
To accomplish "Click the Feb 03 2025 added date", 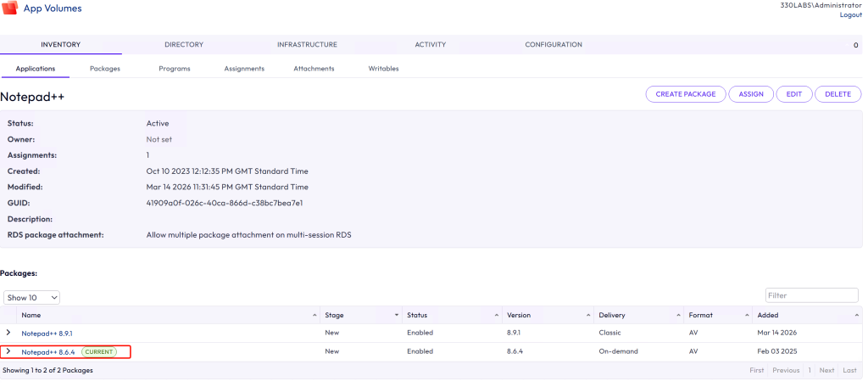I will click(777, 351).
